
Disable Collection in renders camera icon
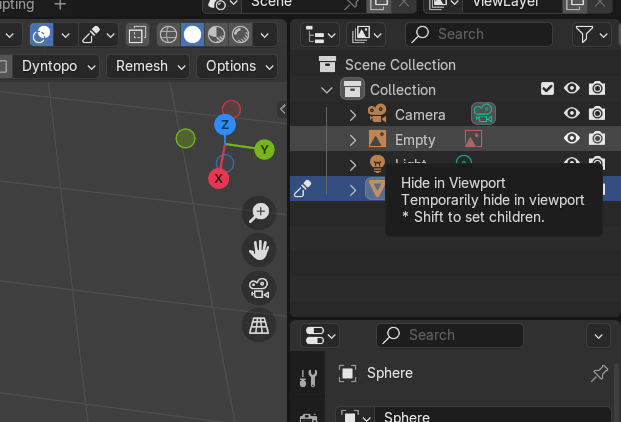pos(597,88)
